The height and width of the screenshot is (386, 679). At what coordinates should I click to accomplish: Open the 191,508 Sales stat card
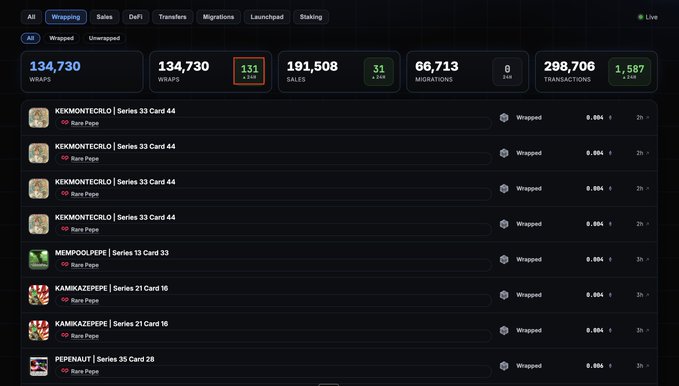coord(339,71)
